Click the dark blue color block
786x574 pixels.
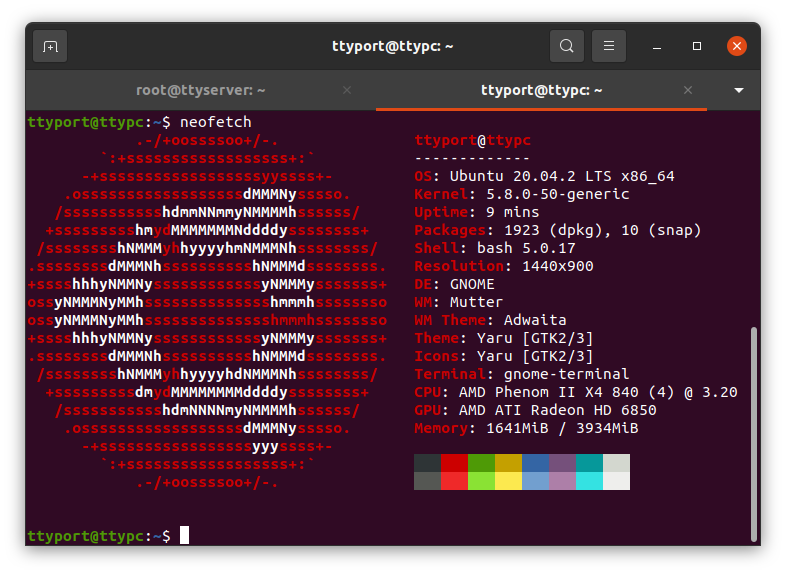click(x=536, y=463)
